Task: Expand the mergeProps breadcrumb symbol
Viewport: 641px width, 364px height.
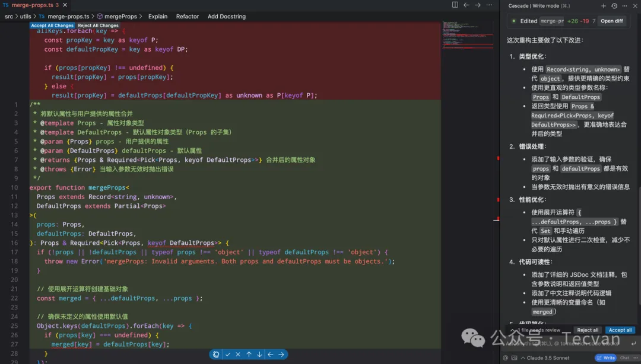Action: click(x=120, y=17)
